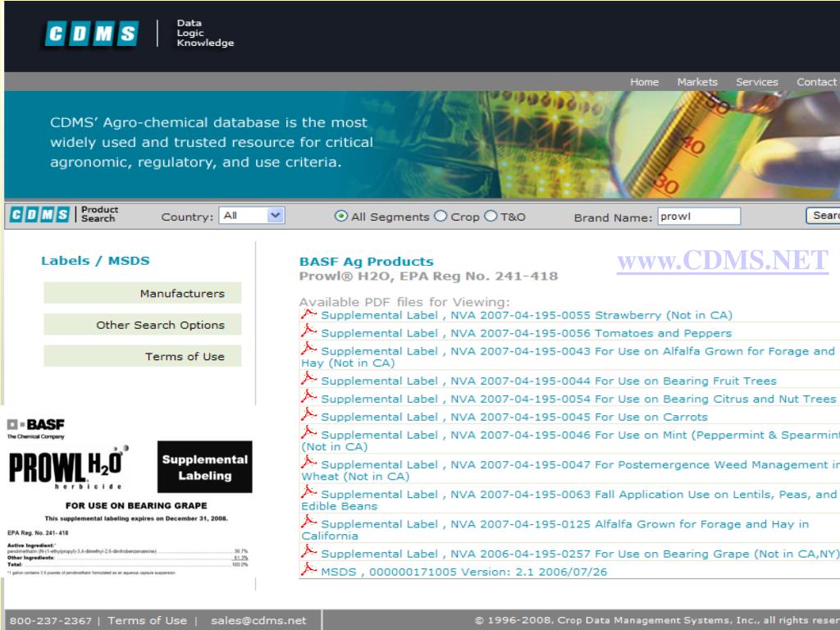Open PDF icon for Bearing Grape label
The height and width of the screenshot is (630, 840).
click(308, 553)
